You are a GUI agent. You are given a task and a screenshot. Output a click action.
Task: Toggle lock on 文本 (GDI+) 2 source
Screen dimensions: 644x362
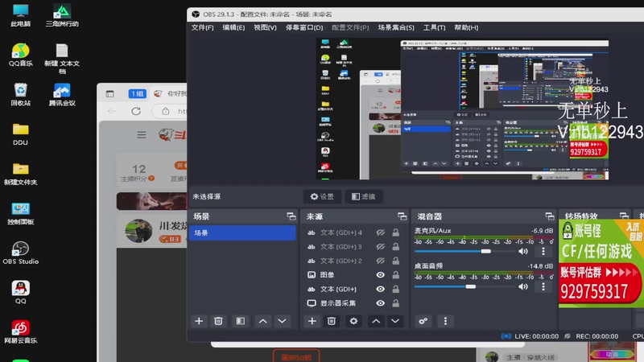(395, 261)
